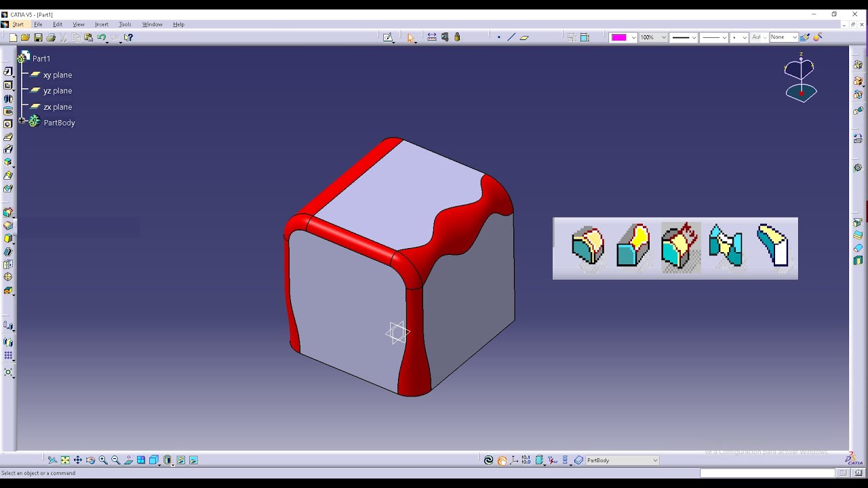Create a new document with the New icon
This screenshot has height=488, width=868.
click(x=13, y=38)
